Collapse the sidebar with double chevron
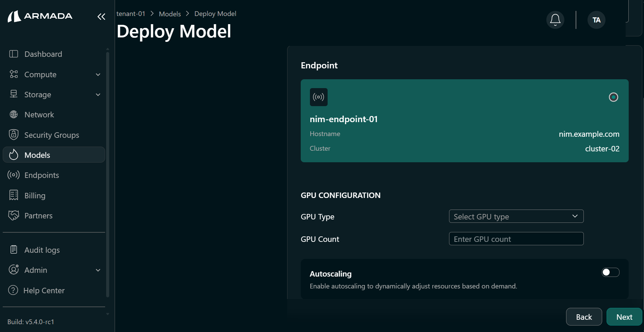The width and height of the screenshot is (644, 332). tap(101, 16)
